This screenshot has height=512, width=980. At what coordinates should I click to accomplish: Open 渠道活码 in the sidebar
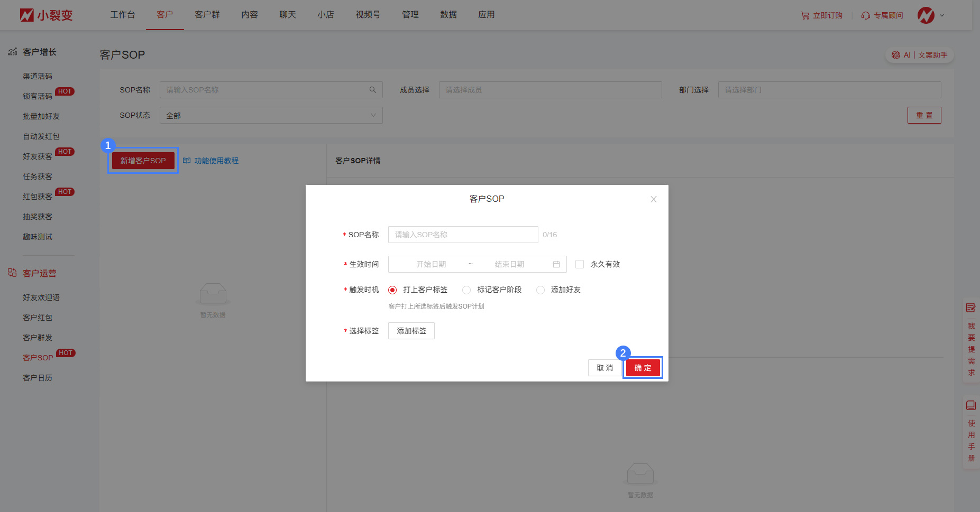pyautogui.click(x=38, y=76)
